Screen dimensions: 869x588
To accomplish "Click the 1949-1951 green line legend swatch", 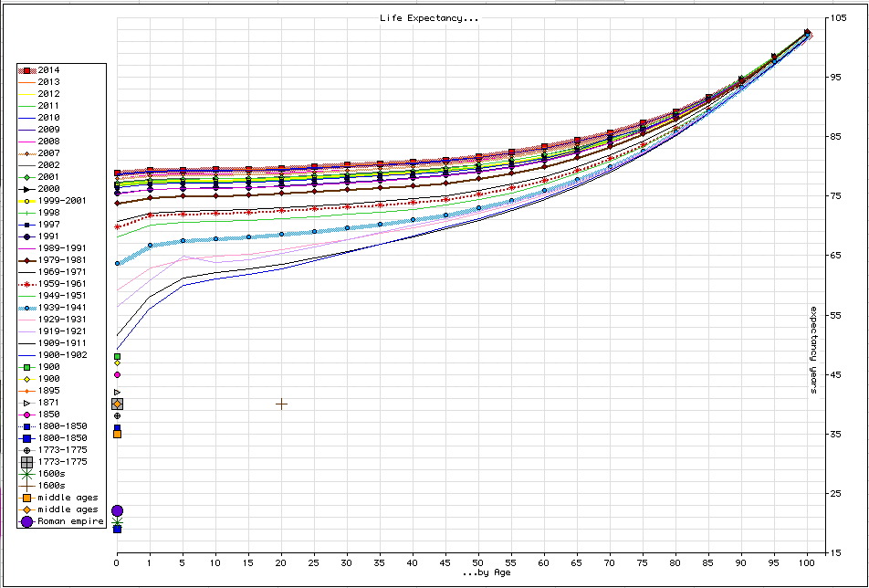I will point(27,296).
